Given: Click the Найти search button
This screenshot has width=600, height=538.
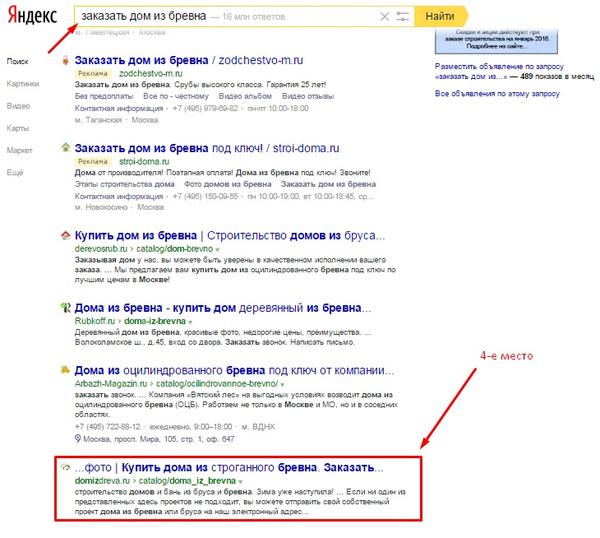Looking at the screenshot, I should (440, 16).
